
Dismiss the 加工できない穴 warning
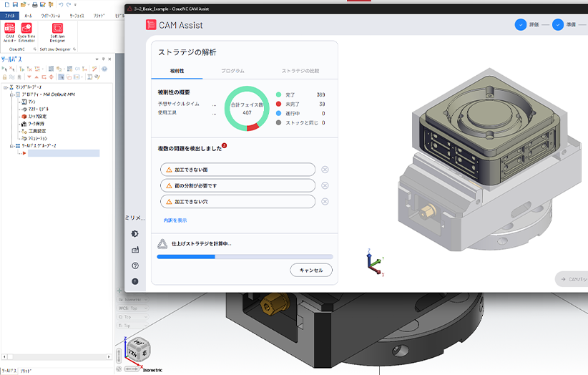(325, 202)
